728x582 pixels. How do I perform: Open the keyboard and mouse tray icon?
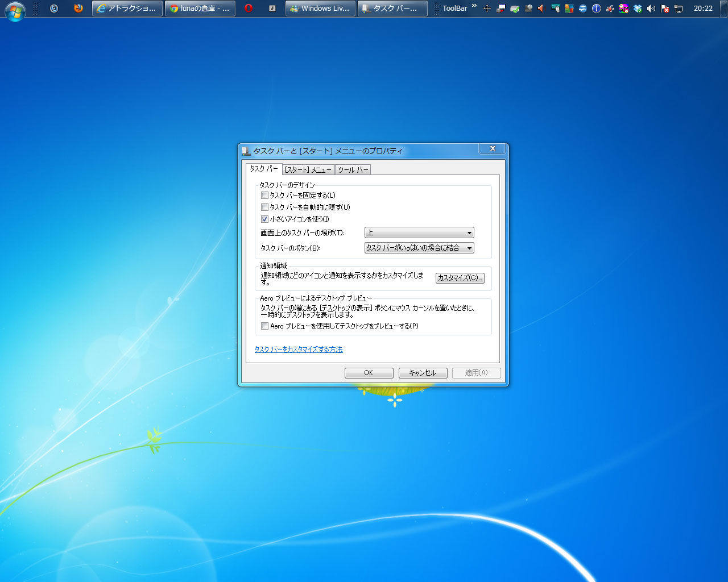(556, 9)
